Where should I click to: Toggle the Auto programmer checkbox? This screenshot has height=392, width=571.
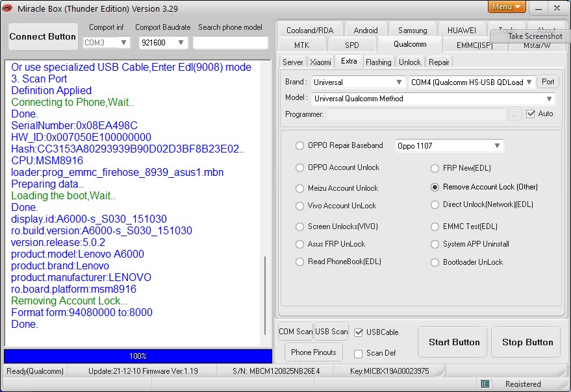click(531, 114)
